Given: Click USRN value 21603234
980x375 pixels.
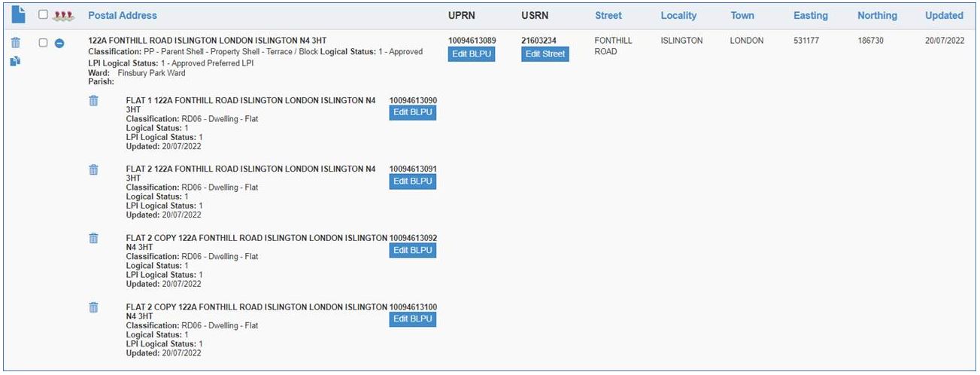Looking at the screenshot, I should 539,41.
